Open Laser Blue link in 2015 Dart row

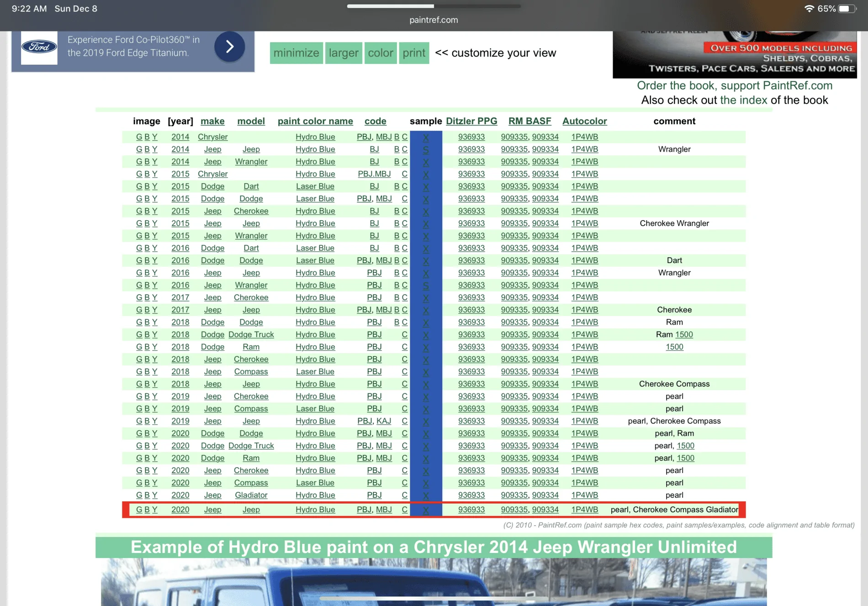tap(315, 186)
